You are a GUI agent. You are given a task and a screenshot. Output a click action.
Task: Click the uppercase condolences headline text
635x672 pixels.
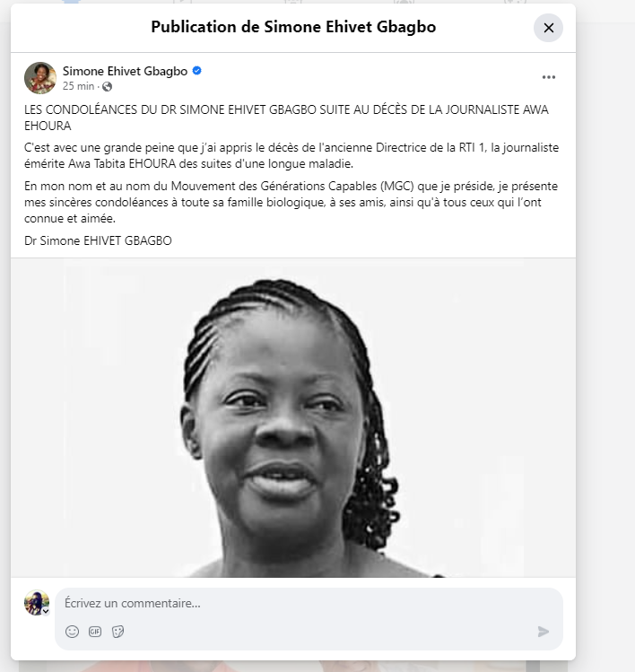pos(286,118)
